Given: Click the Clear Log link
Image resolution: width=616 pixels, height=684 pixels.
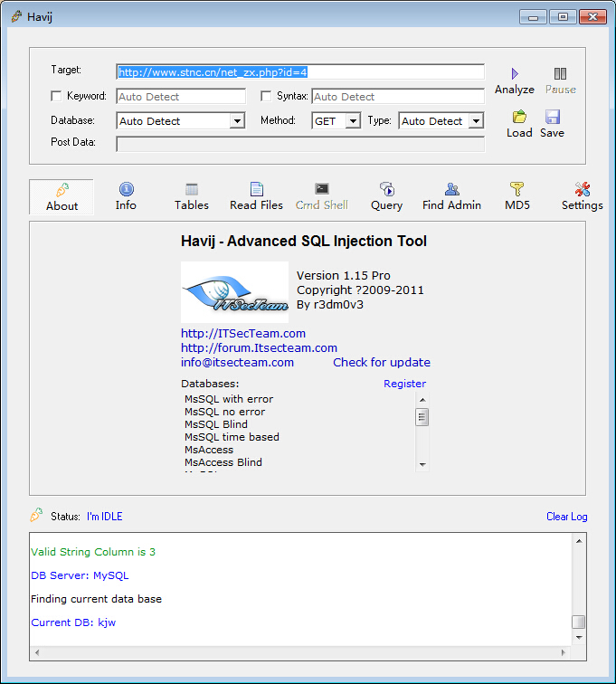Looking at the screenshot, I should (567, 517).
